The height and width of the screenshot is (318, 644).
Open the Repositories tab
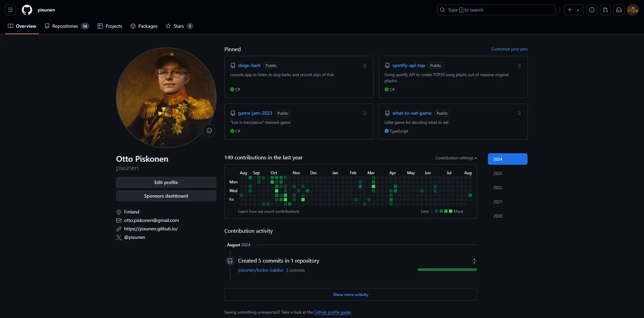tap(67, 26)
